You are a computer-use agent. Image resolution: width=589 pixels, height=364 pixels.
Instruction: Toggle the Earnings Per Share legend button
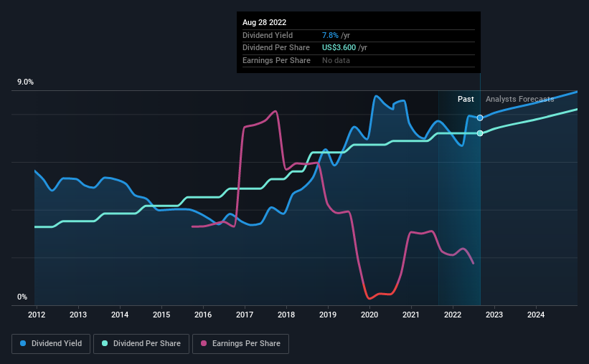tap(240, 344)
